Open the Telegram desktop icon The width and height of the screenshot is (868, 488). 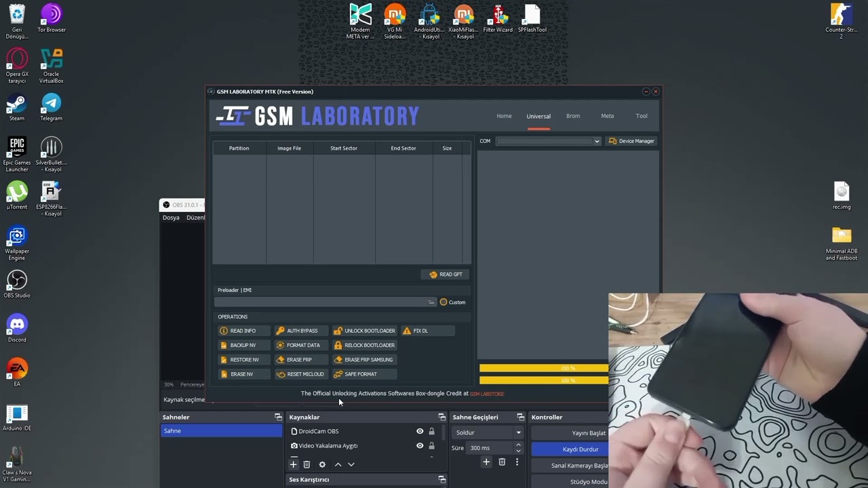click(52, 107)
